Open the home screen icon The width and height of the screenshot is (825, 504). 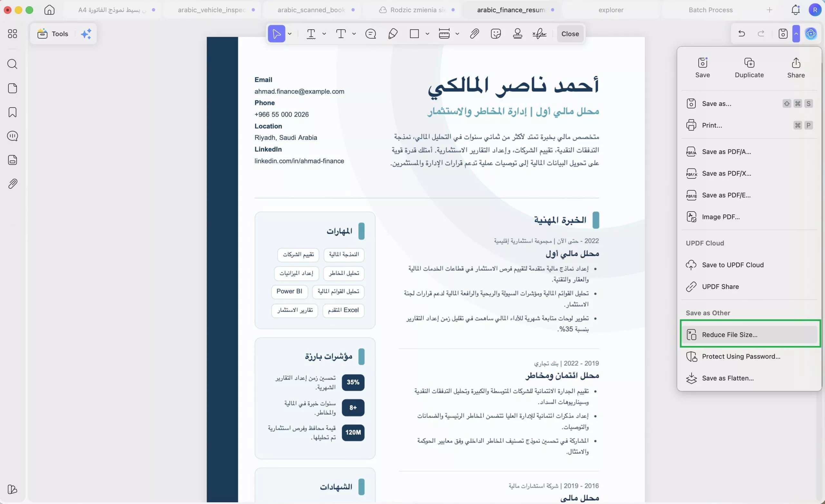pos(49,10)
